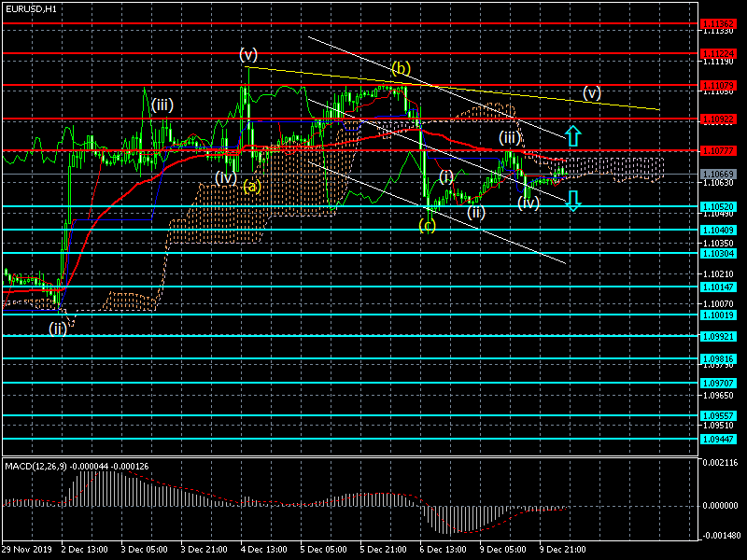747x560 pixels.
Task: Click the 29 Nov 2019 date label
Action: [x=27, y=550]
